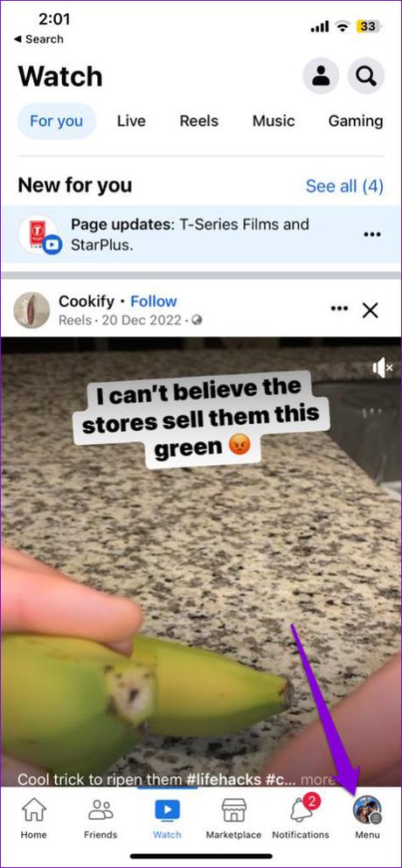Viewport: 402px width, 868px height.
Task: Unmute the video with speaker icon
Action: (x=383, y=367)
